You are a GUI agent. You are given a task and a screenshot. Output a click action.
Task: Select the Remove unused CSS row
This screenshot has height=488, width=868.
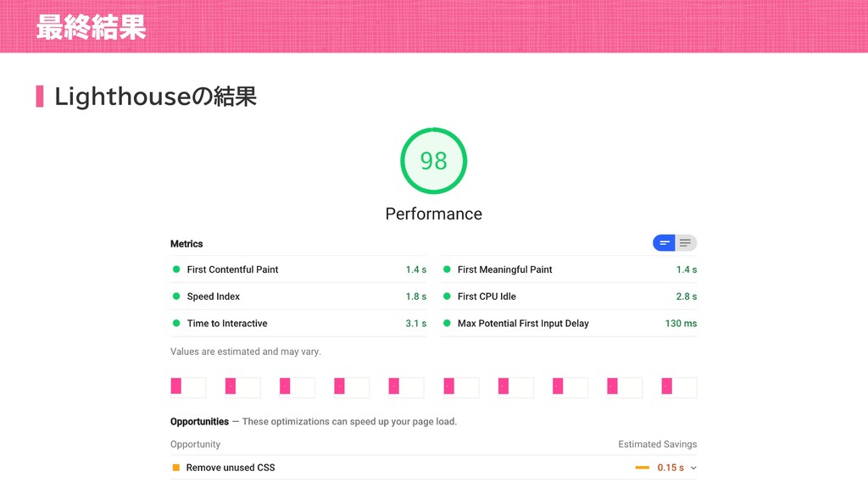click(433, 468)
